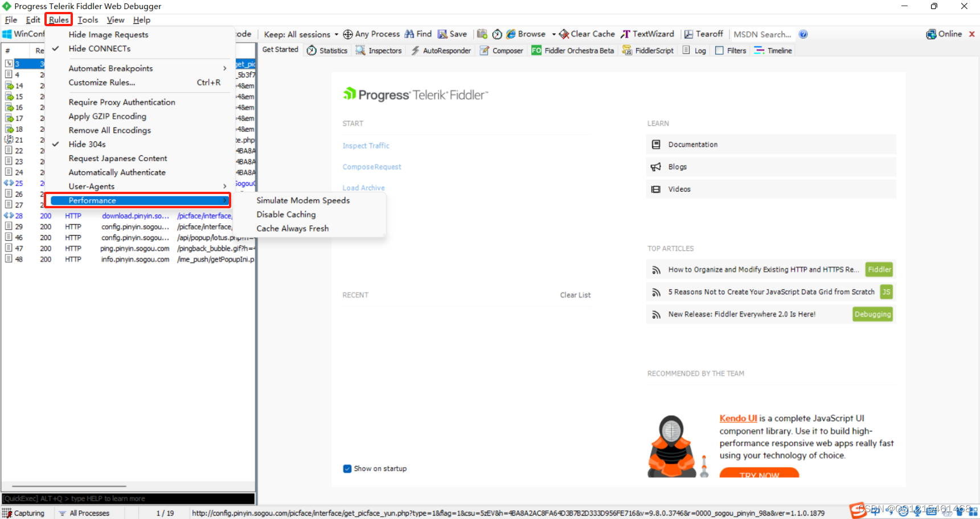
Task: Select Cache Always Fresh option
Action: 293,229
